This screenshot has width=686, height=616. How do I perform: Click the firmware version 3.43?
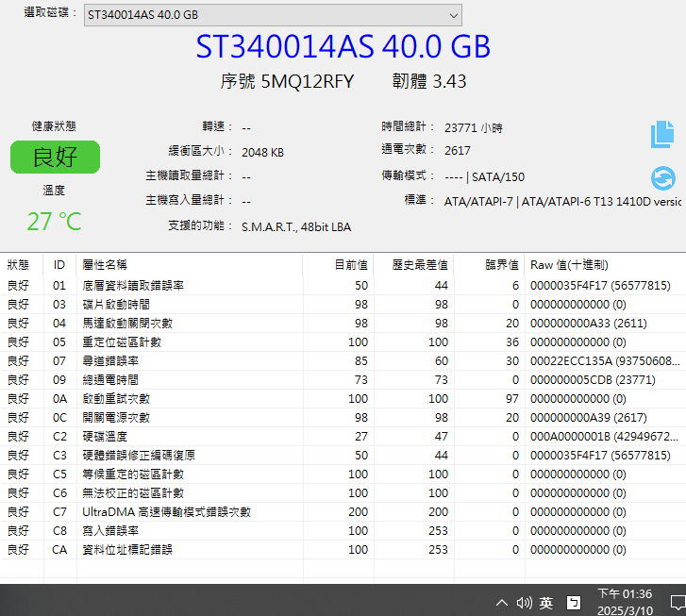pyautogui.click(x=449, y=81)
